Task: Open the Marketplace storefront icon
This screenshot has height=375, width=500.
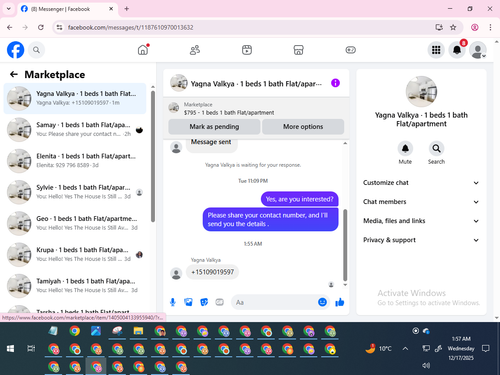Action: tap(298, 50)
